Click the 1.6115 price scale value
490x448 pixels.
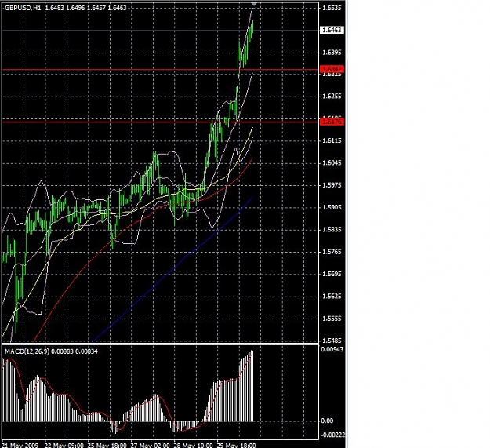click(332, 140)
